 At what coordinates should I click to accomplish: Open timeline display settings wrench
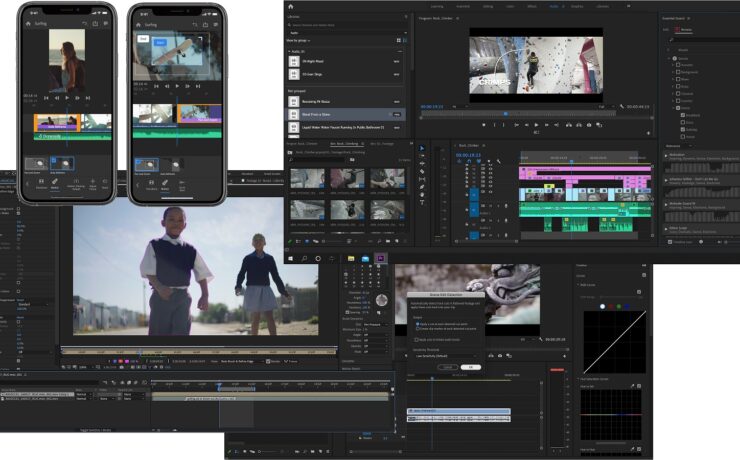(x=498, y=161)
